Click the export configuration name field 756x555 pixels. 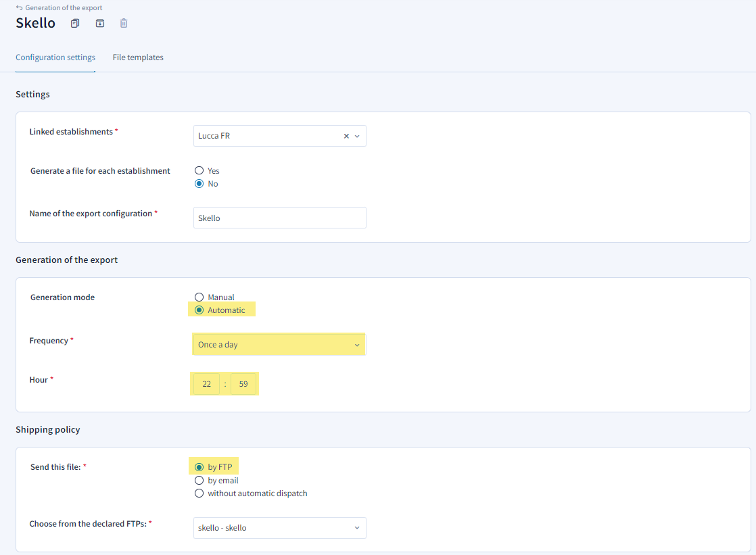(x=280, y=218)
